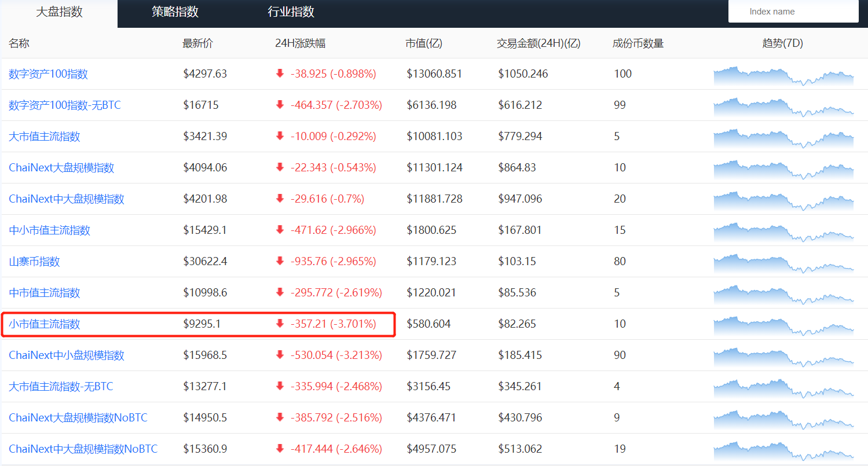
Task: Open 中小市值主流指数 link
Action: point(50,230)
